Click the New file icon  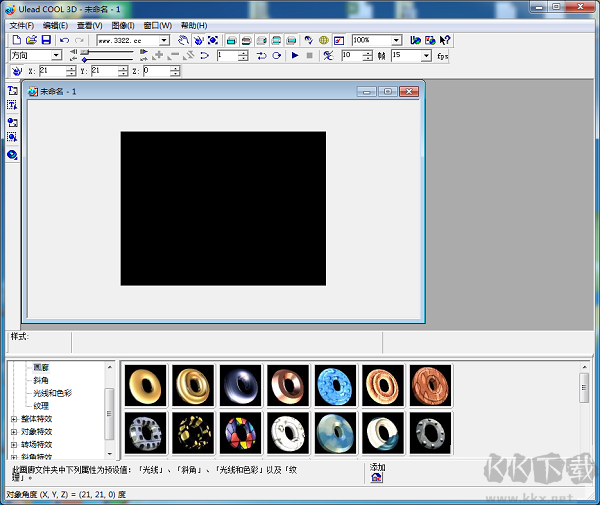[x=17, y=40]
